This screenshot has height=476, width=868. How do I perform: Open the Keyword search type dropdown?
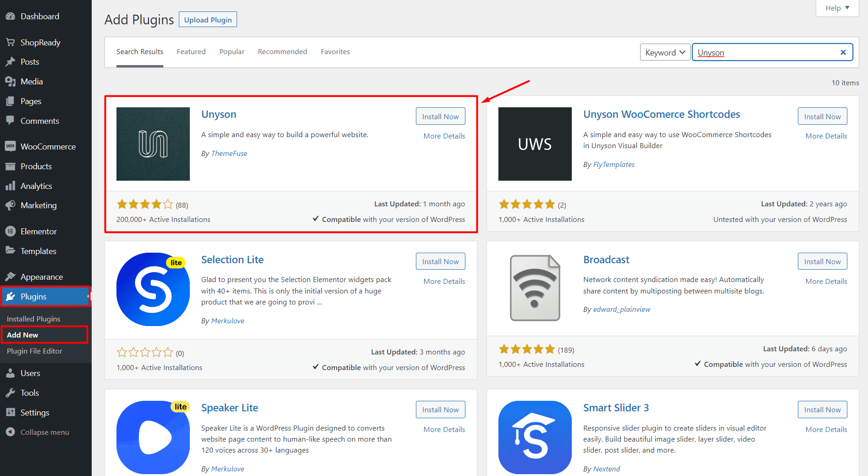[x=665, y=52]
